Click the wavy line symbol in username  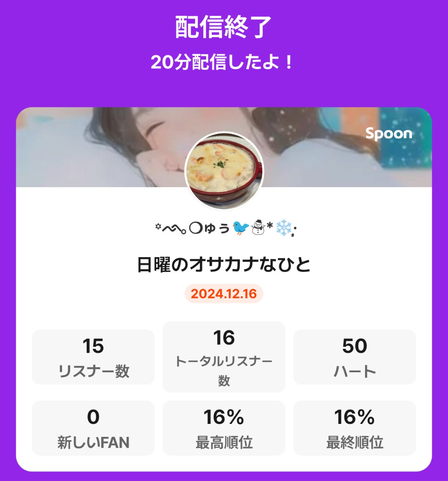(x=173, y=228)
